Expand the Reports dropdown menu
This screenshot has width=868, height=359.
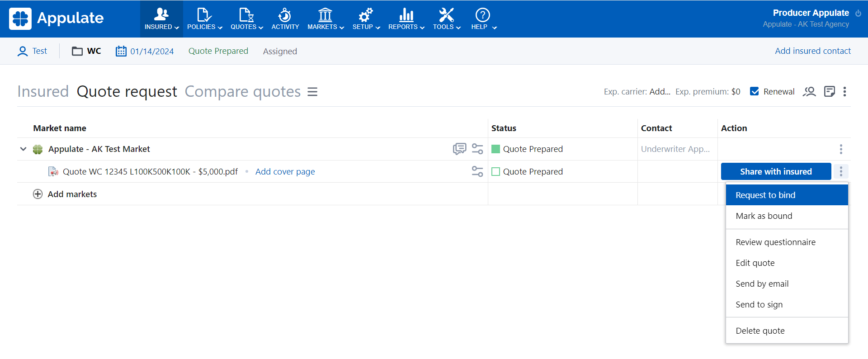click(406, 19)
